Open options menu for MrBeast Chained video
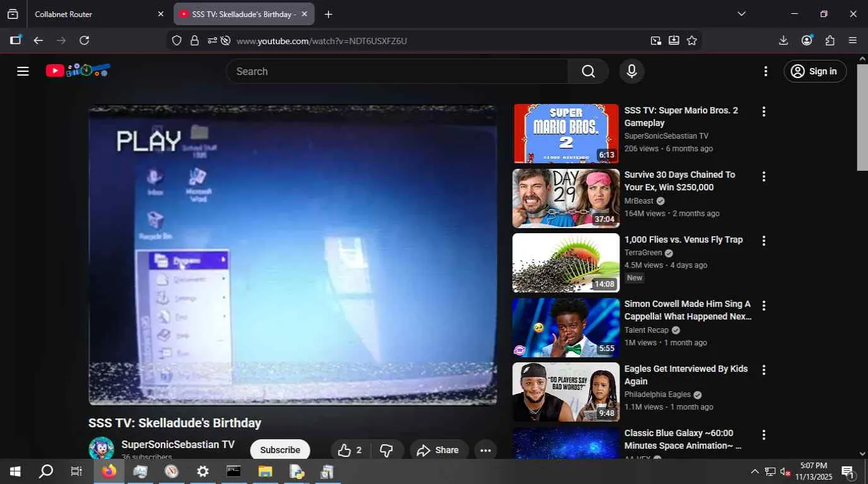The width and height of the screenshot is (868, 484). 763,176
